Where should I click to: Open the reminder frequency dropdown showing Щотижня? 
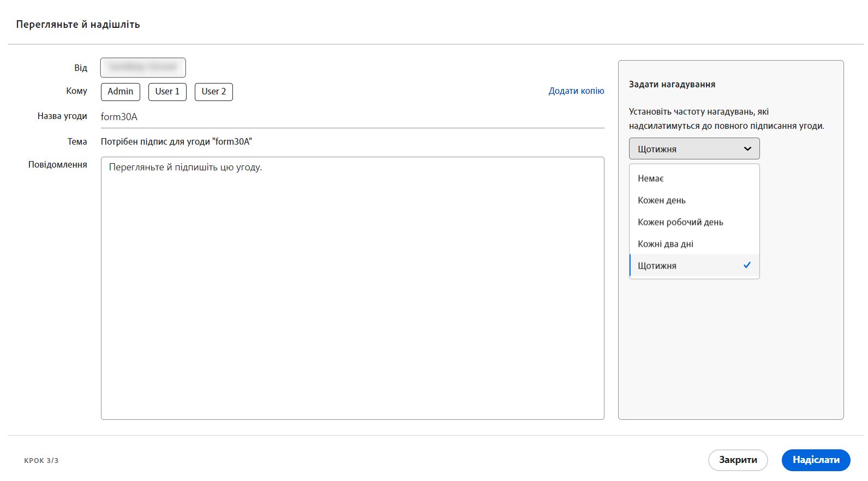click(693, 149)
